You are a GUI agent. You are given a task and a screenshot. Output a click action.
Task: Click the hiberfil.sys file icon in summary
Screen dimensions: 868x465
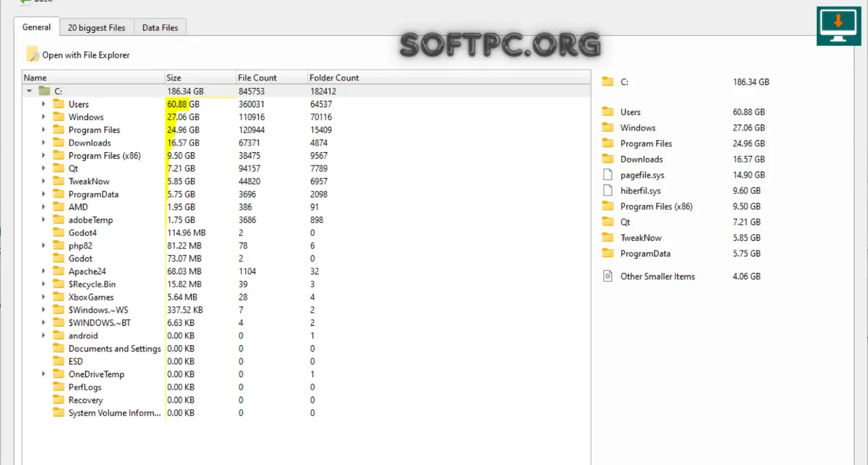(608, 190)
